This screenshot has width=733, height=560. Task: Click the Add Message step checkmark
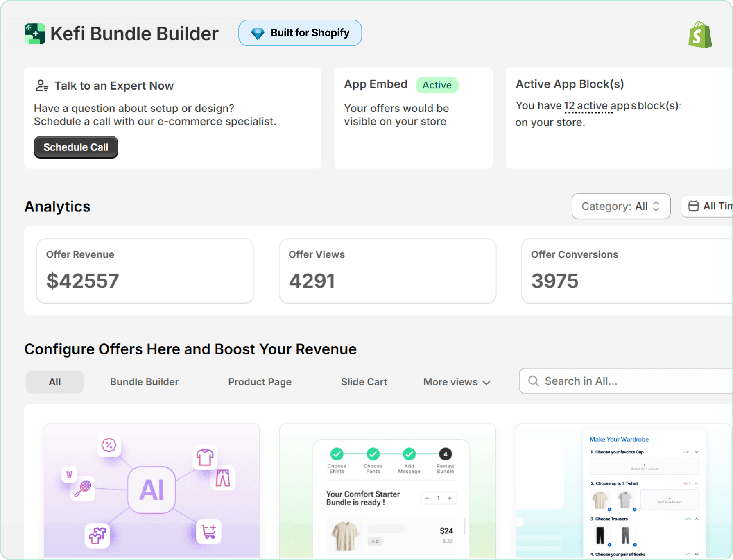pyautogui.click(x=409, y=454)
